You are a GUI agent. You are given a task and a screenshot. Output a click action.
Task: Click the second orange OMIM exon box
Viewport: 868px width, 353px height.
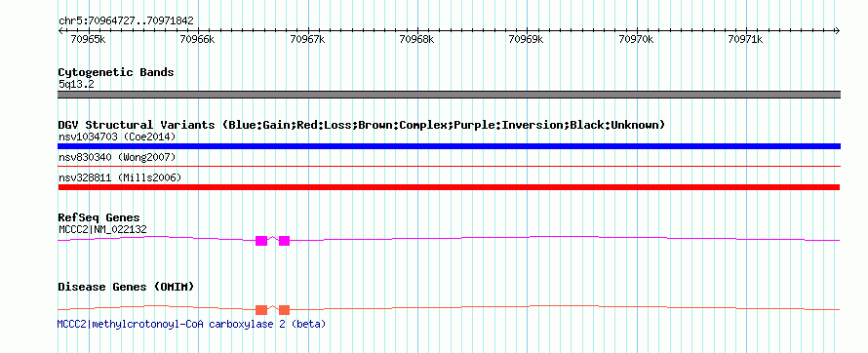click(x=284, y=310)
